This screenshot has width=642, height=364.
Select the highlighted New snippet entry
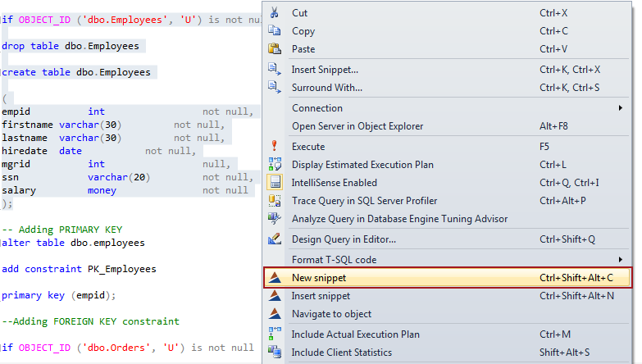(320, 278)
